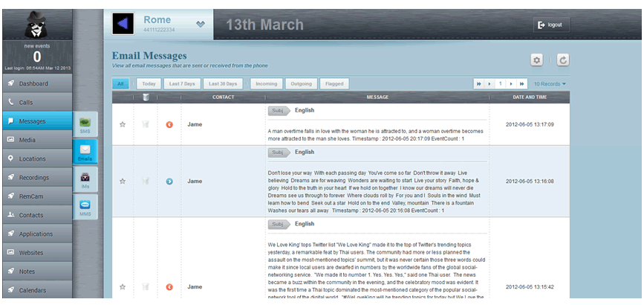The image size is (644, 305).
Task: Click the settings gear icon
Action: [536, 60]
